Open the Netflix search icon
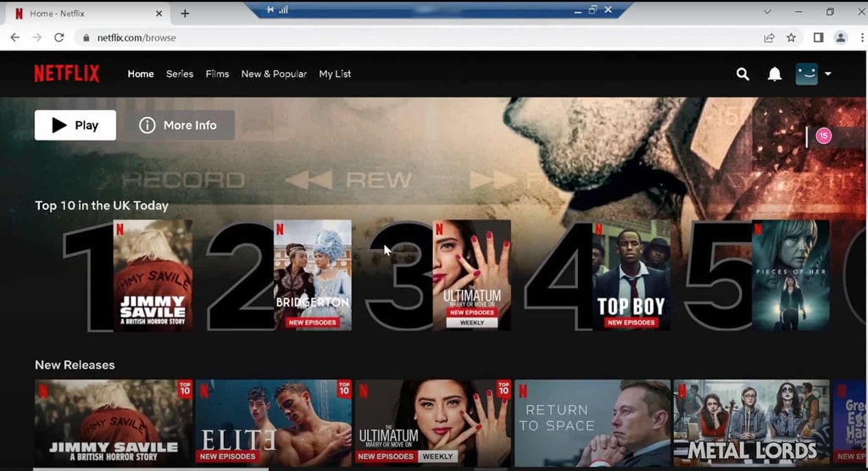Image resolution: width=868 pixels, height=471 pixels. [x=743, y=75]
